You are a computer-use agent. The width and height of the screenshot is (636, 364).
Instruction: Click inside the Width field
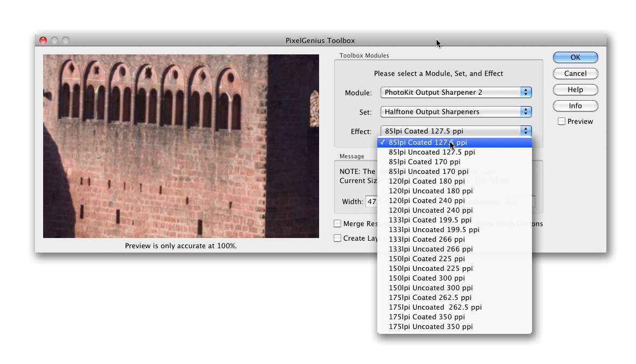371,201
